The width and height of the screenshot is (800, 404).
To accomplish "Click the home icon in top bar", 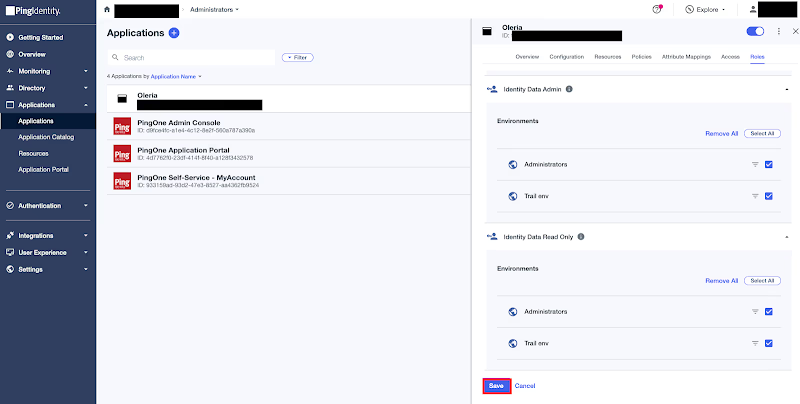I will pos(107,9).
